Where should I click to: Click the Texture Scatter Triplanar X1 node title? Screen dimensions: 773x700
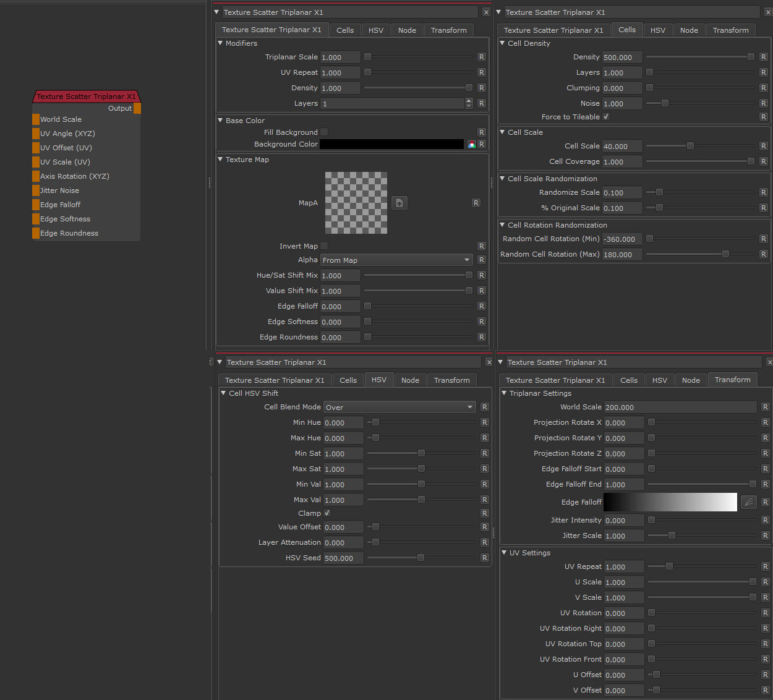point(86,96)
